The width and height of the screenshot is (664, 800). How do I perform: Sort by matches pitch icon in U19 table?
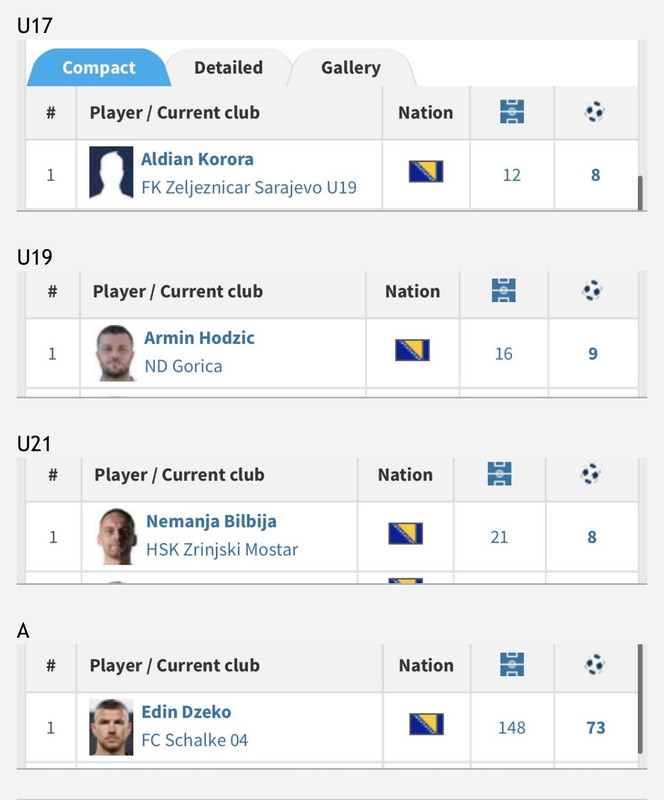pyautogui.click(x=504, y=290)
